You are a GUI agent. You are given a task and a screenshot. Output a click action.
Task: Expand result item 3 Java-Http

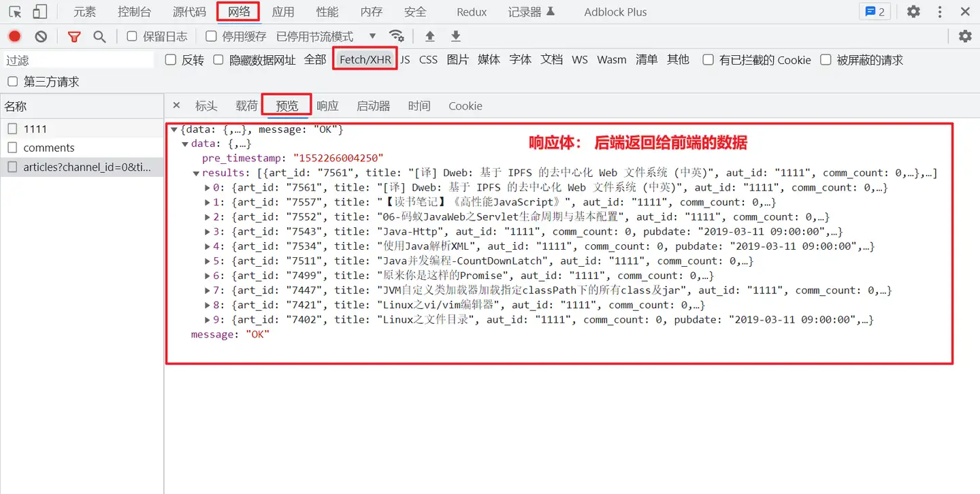(208, 232)
